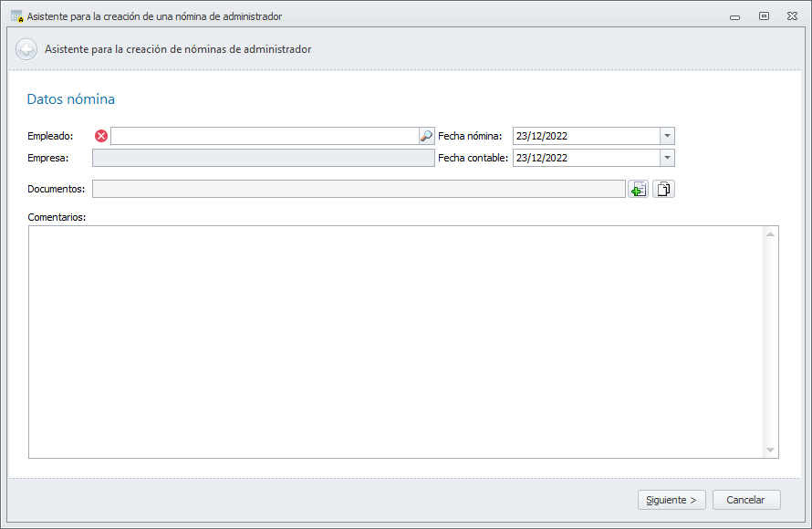Close the wizard window
Image resolution: width=812 pixels, height=529 pixels.
coord(792,16)
